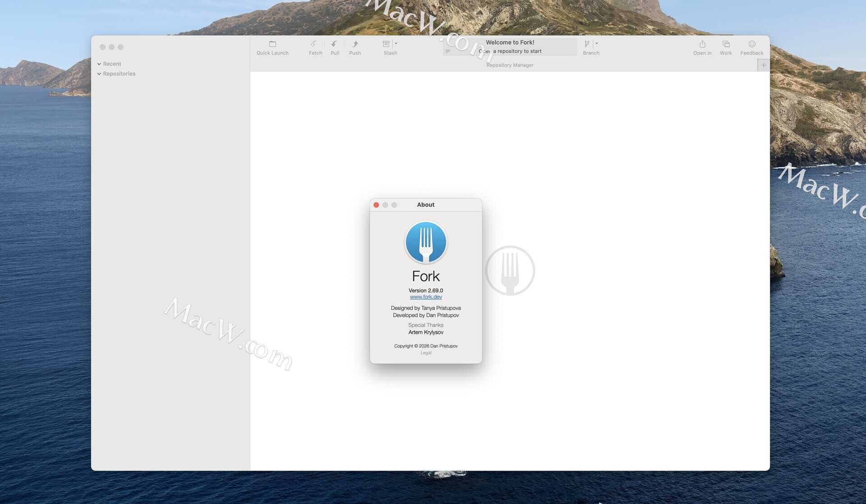
Task: Push commits with the Push icon
Action: pos(355,44)
